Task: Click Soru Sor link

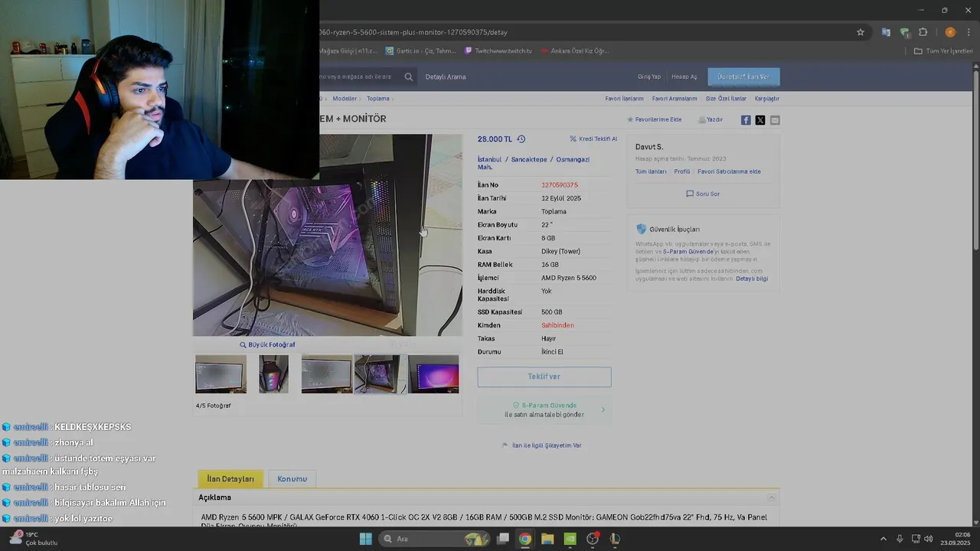Action: click(x=703, y=194)
